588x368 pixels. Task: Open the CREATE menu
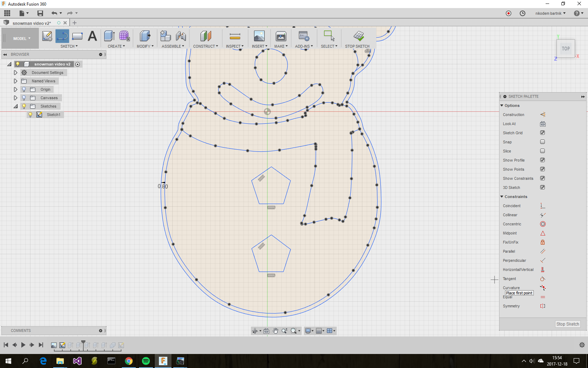pos(116,46)
